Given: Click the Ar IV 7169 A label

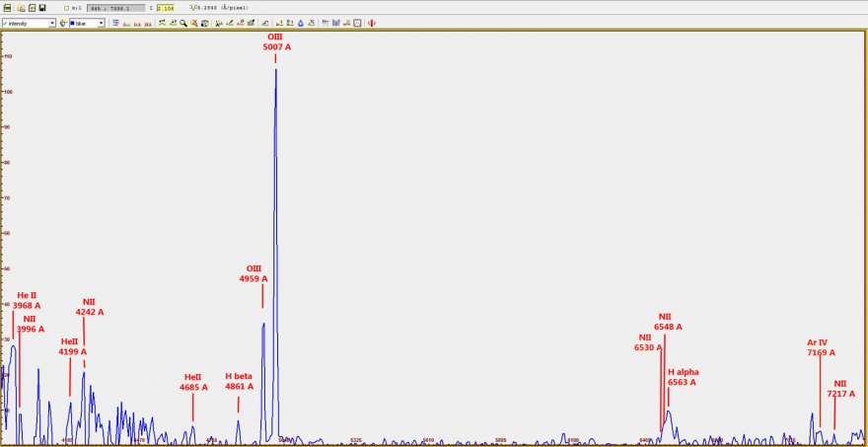Looking at the screenshot, I should tap(821, 347).
